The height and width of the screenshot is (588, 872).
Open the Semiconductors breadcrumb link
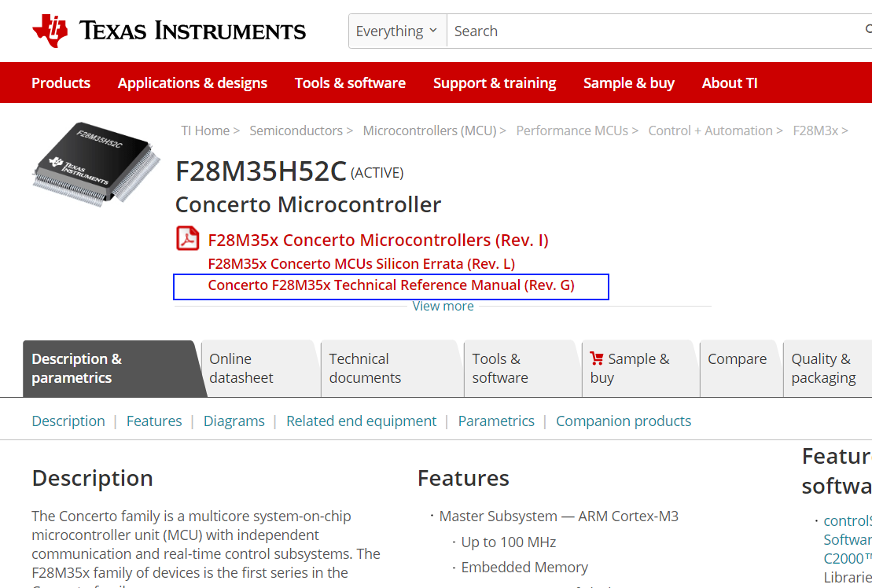pyautogui.click(x=296, y=130)
